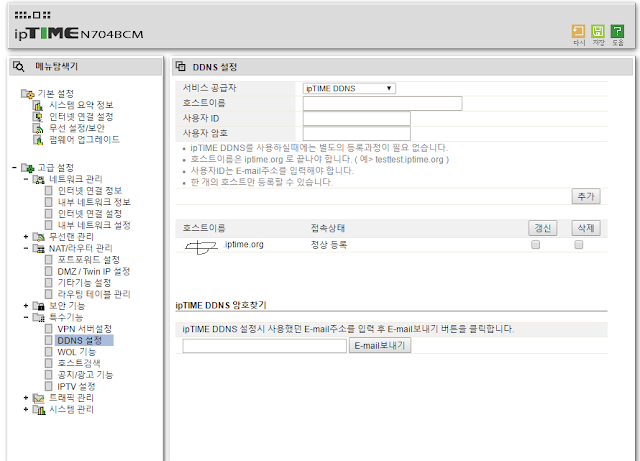640x461 pixels.
Task: Click the 펌웨어 업그레이드 icon
Action: pyautogui.click(x=38, y=140)
